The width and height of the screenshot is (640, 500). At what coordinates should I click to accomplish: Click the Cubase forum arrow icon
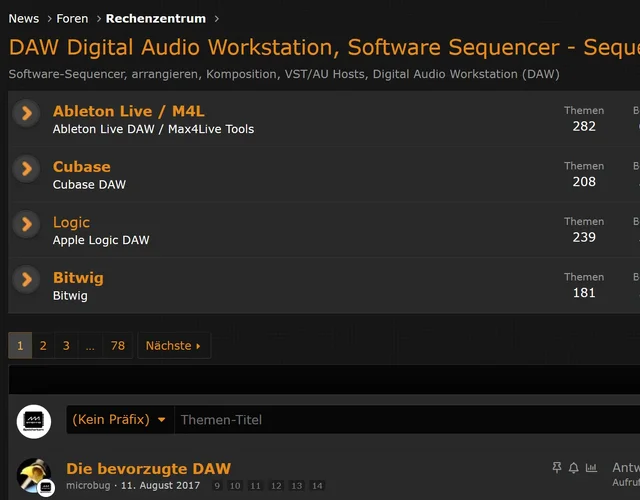pos(27,168)
